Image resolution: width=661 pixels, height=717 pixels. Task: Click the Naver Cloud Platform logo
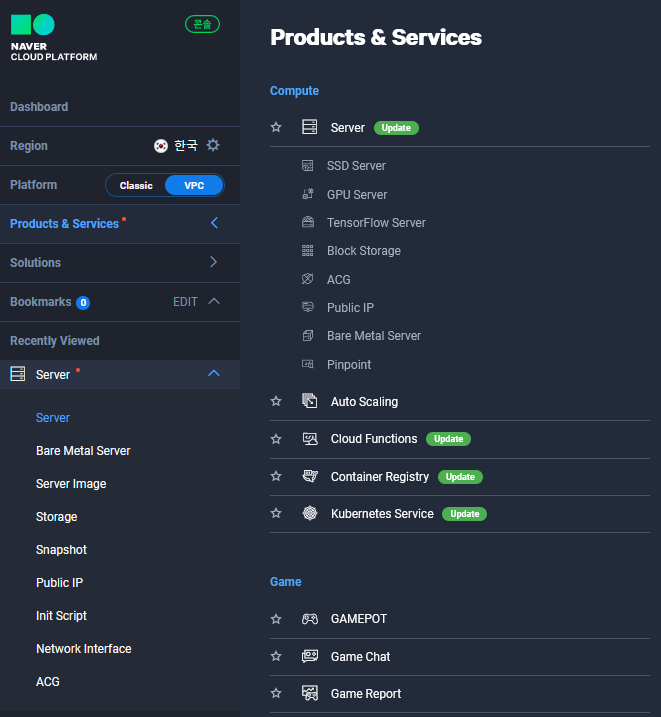pos(54,39)
